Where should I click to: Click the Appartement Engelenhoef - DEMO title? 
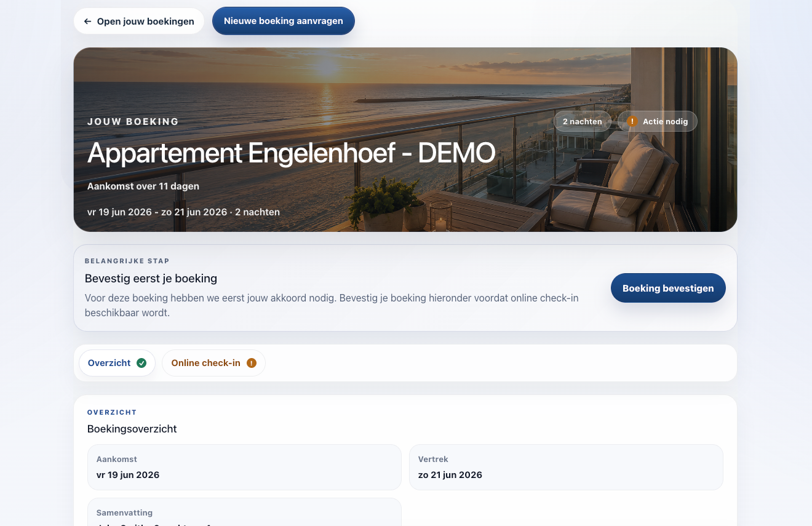click(x=291, y=153)
